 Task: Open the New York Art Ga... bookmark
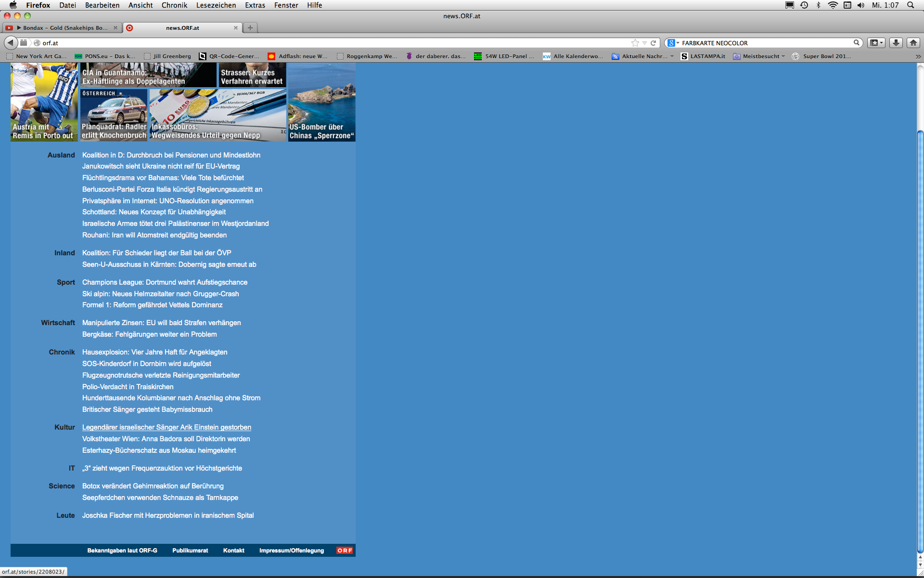(x=37, y=56)
